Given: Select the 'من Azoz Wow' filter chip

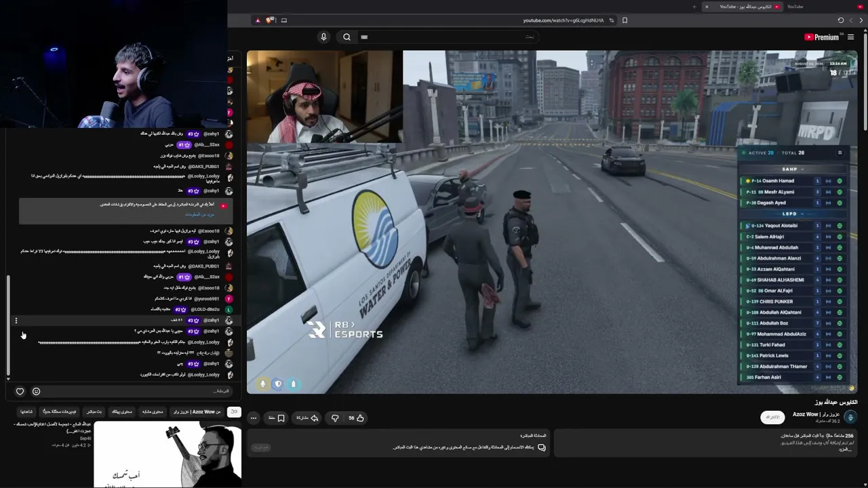Looking at the screenshot, I should coord(197,411).
